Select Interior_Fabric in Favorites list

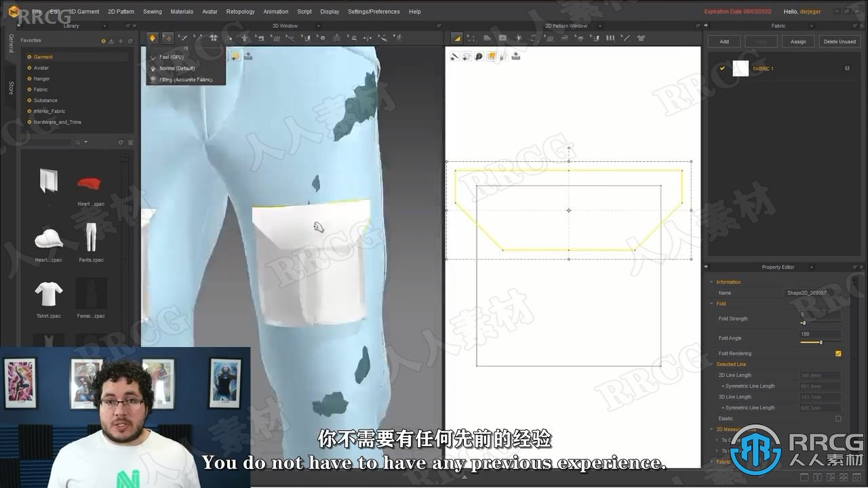[x=50, y=111]
